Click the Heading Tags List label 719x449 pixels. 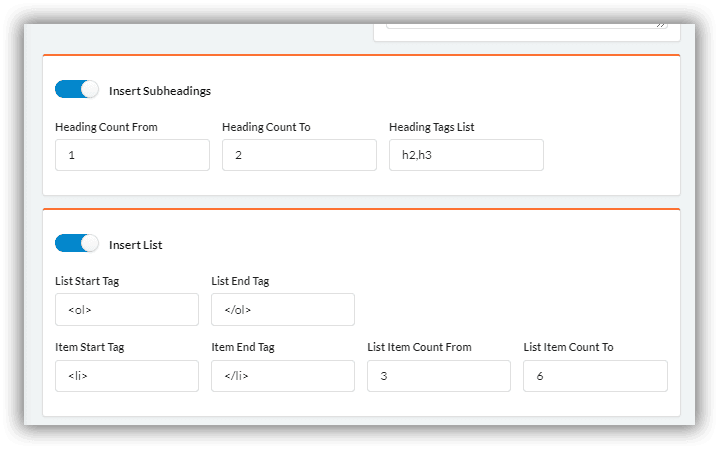tap(431, 127)
